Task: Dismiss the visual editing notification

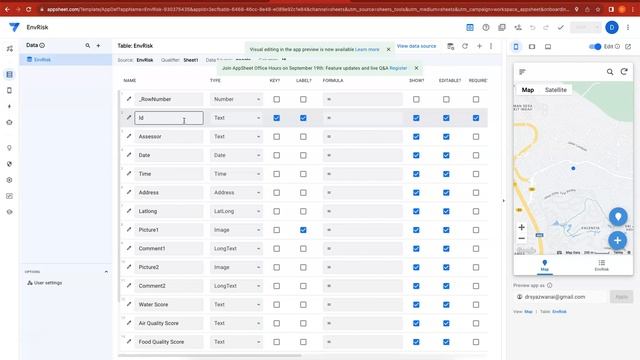Action: [389, 49]
